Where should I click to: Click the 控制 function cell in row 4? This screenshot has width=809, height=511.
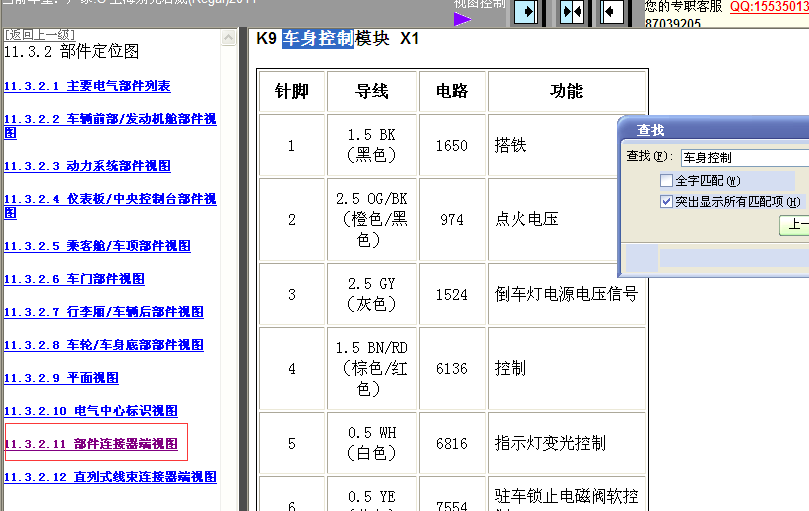(567, 369)
